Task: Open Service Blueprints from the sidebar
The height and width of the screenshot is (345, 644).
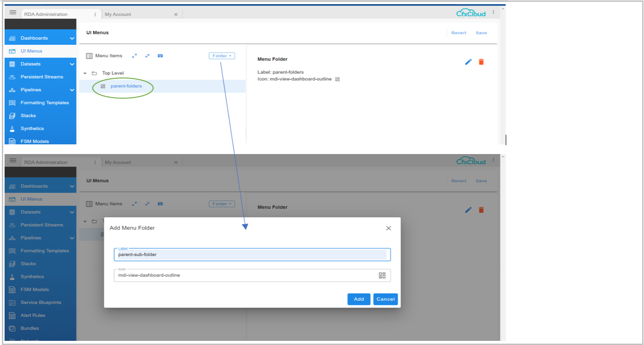Action: click(x=41, y=303)
